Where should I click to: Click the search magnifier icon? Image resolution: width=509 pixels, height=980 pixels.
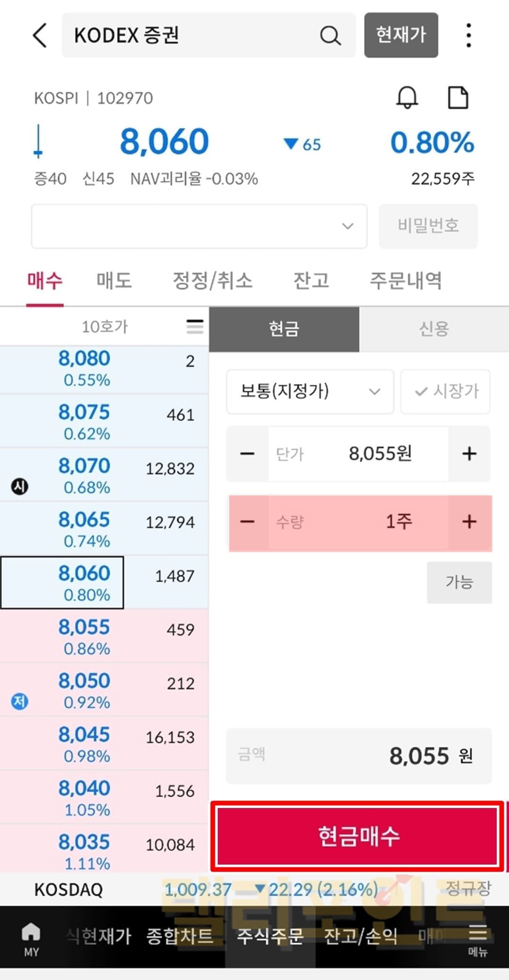[x=330, y=36]
